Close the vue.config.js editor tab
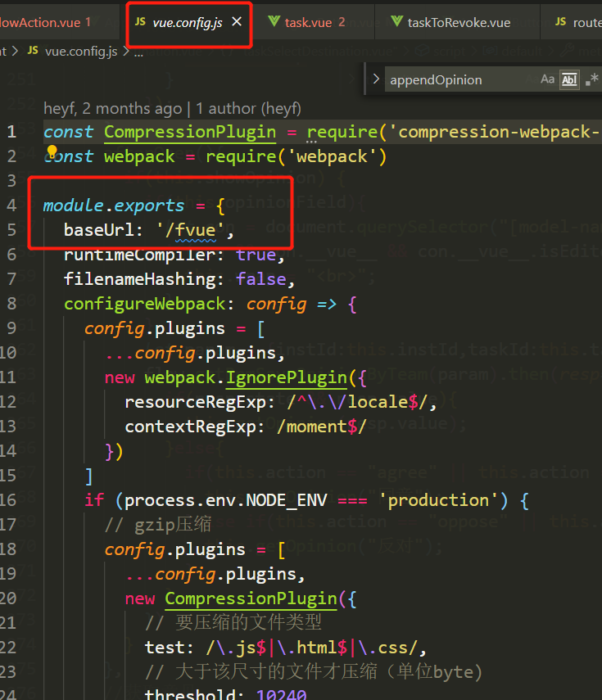Viewport: 602px width, 700px height. [237, 22]
